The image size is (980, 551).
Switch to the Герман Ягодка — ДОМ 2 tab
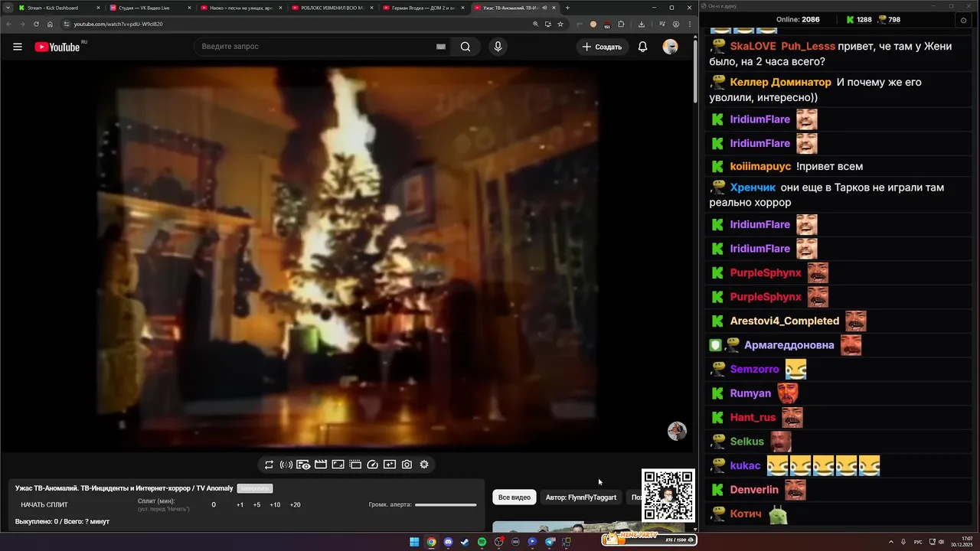tap(425, 8)
